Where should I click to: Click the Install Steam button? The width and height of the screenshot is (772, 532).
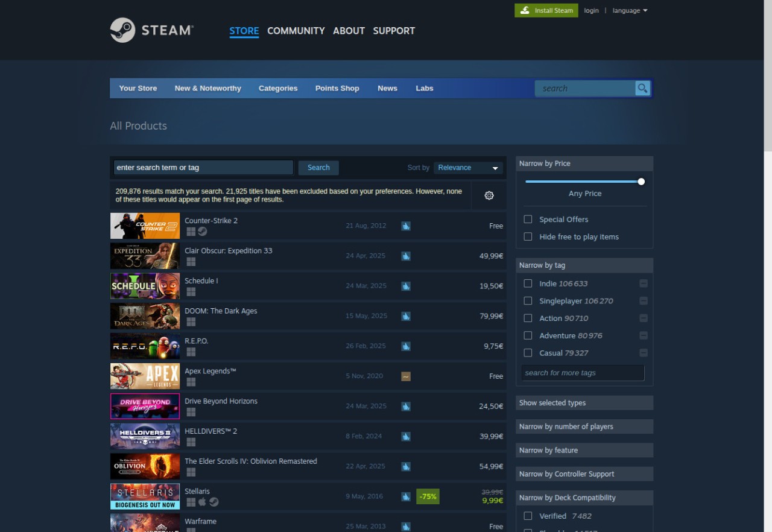pos(546,10)
